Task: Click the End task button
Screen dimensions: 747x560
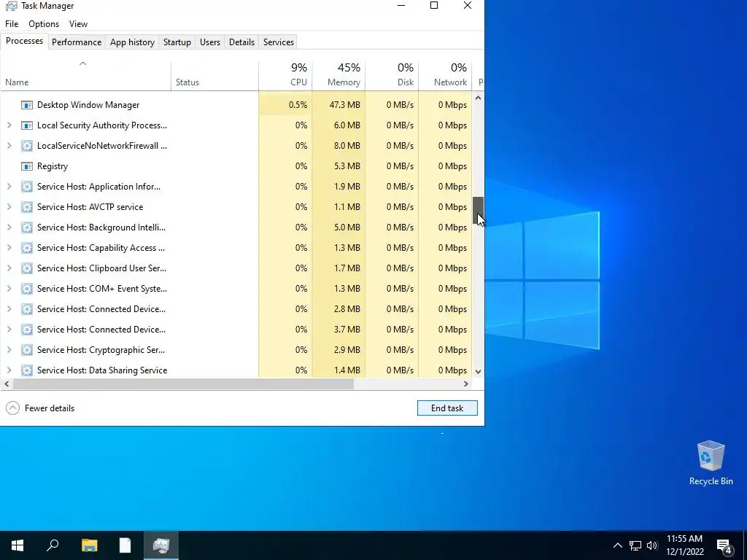Action: 447,408
